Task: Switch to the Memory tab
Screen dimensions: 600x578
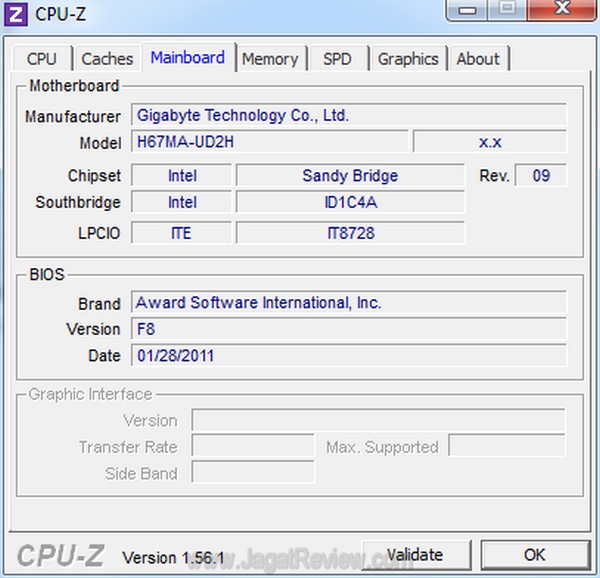Action: (270, 59)
